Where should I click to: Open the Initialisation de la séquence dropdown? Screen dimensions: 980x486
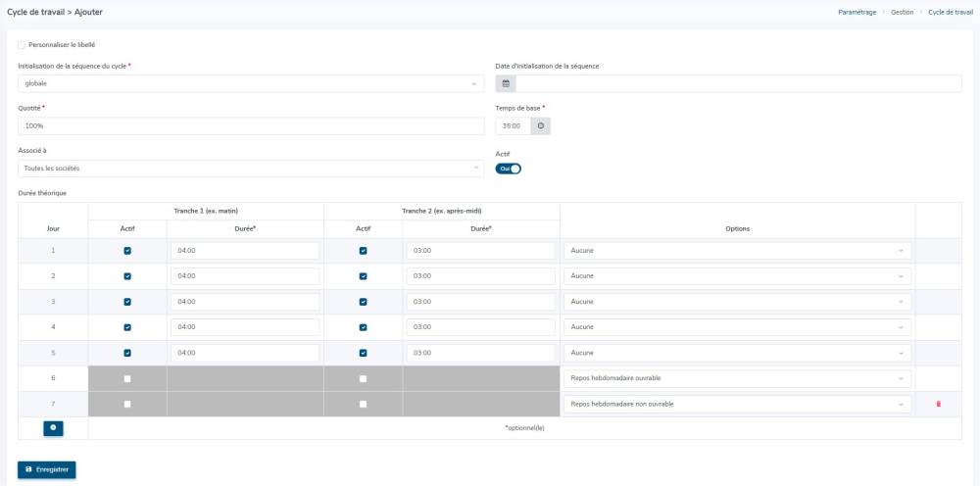click(x=250, y=83)
